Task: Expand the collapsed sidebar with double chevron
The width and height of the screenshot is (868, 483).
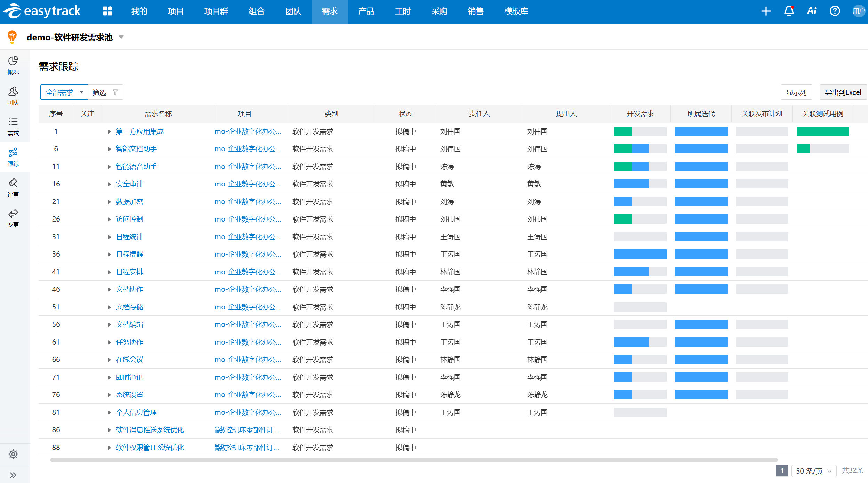Action: (13, 475)
